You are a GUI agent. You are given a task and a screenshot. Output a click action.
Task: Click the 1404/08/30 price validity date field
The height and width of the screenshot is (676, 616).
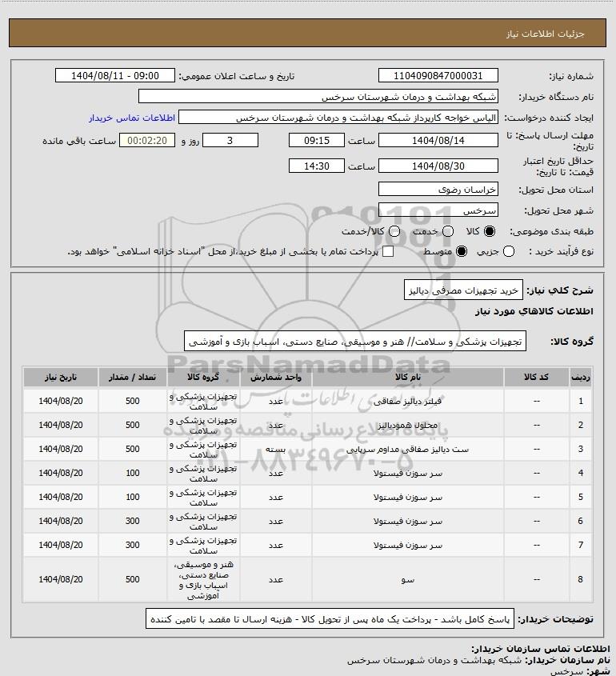[x=438, y=166]
